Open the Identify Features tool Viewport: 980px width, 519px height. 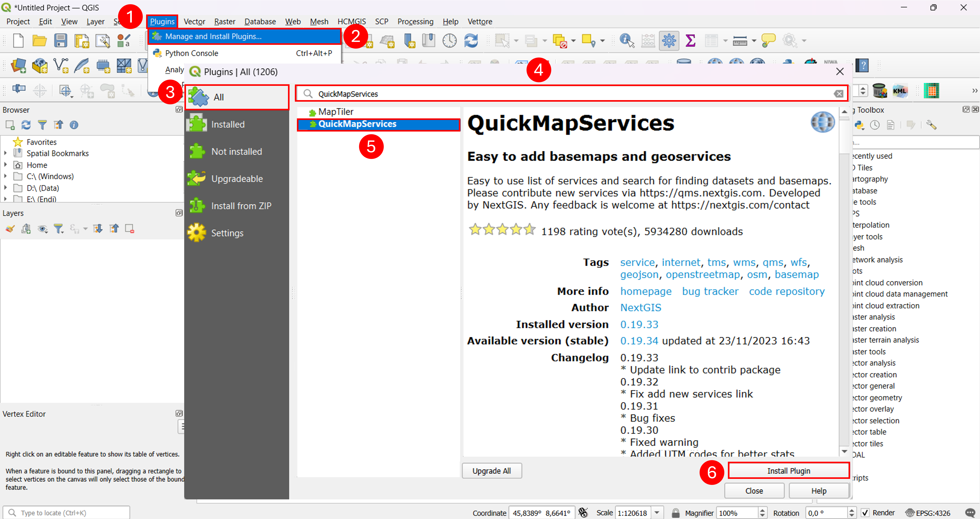point(627,40)
